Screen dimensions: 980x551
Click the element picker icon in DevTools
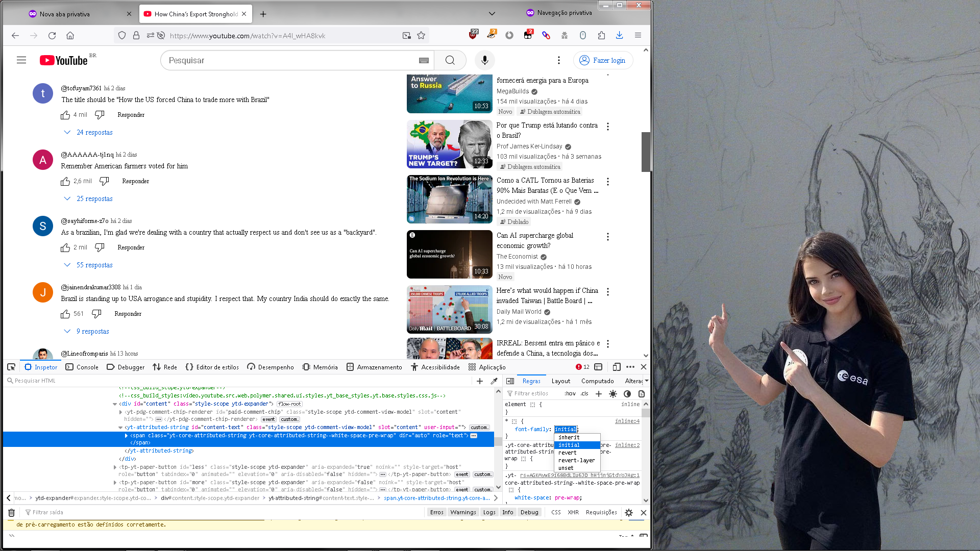click(x=11, y=367)
